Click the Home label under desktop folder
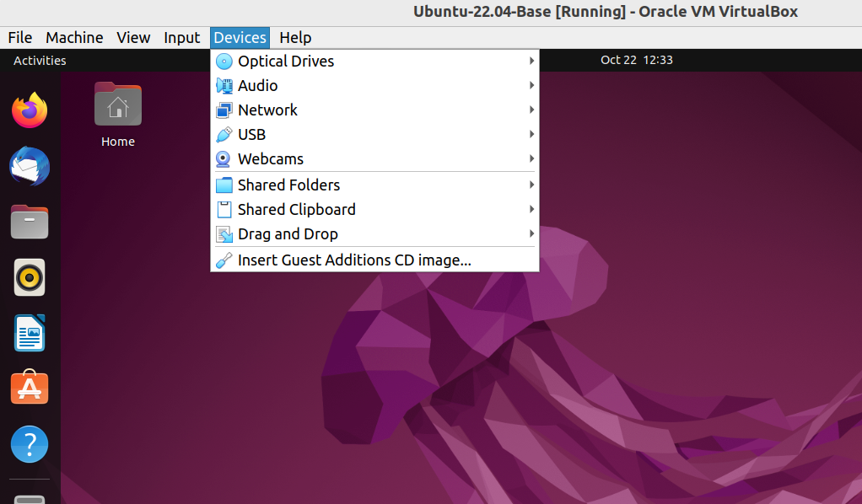This screenshot has height=504, width=862. pyautogui.click(x=117, y=142)
